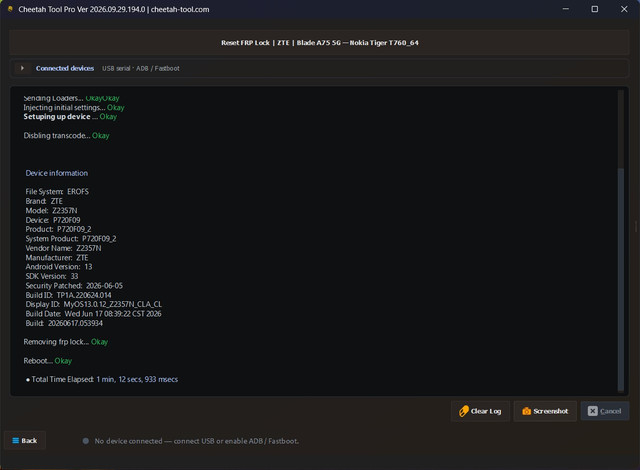Click the Cheetah Tool app icon in title bar

[10, 9]
